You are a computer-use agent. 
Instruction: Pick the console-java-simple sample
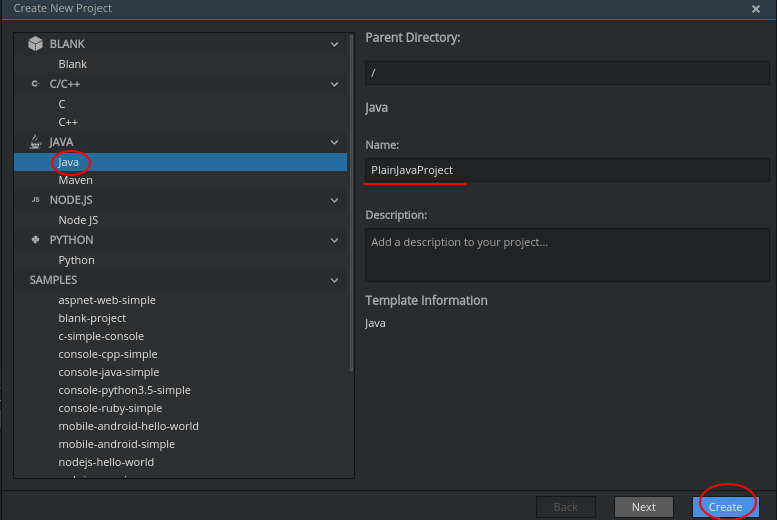coord(108,372)
